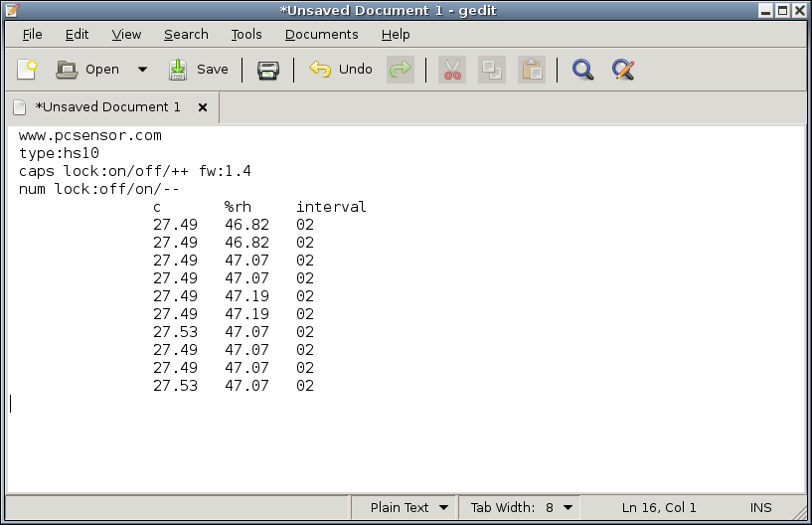Click the Cut scissors icon

coord(452,70)
